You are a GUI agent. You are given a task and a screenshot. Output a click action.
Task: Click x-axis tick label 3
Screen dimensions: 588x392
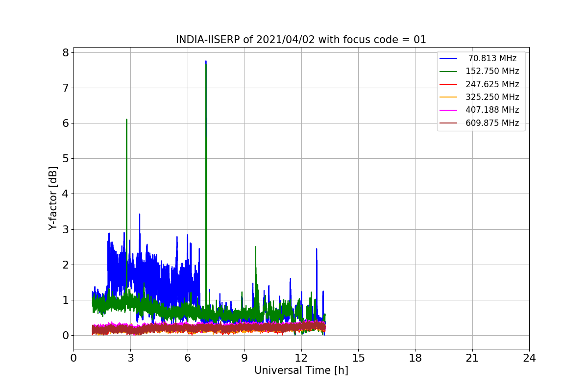[x=130, y=358]
